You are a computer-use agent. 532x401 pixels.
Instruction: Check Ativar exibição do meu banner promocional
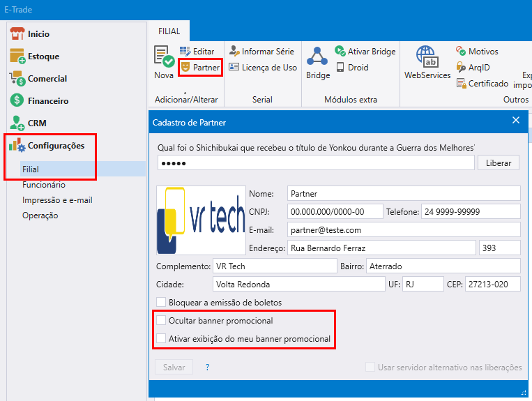(x=162, y=339)
